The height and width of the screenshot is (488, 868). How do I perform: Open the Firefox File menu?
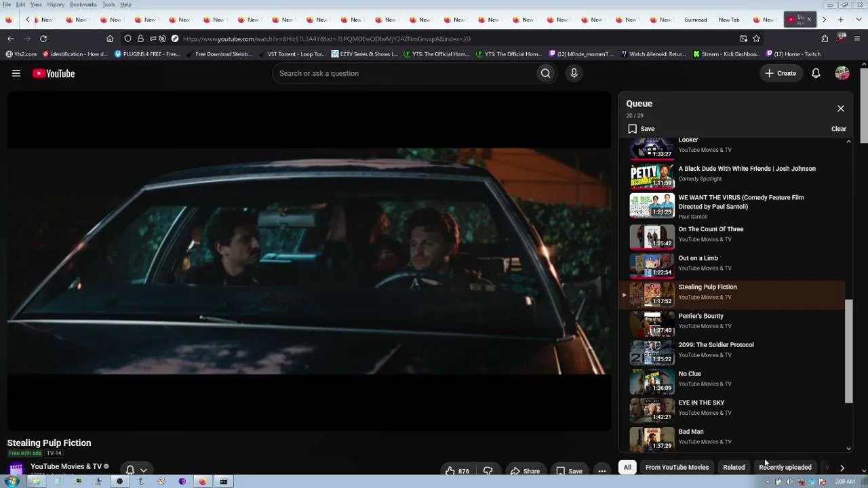[x=7, y=5]
